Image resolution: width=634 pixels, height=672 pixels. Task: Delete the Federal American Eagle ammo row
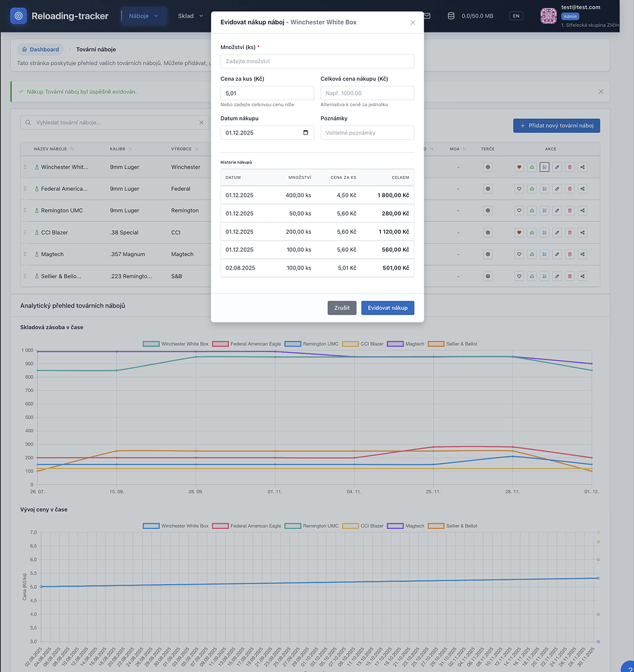pyautogui.click(x=570, y=189)
